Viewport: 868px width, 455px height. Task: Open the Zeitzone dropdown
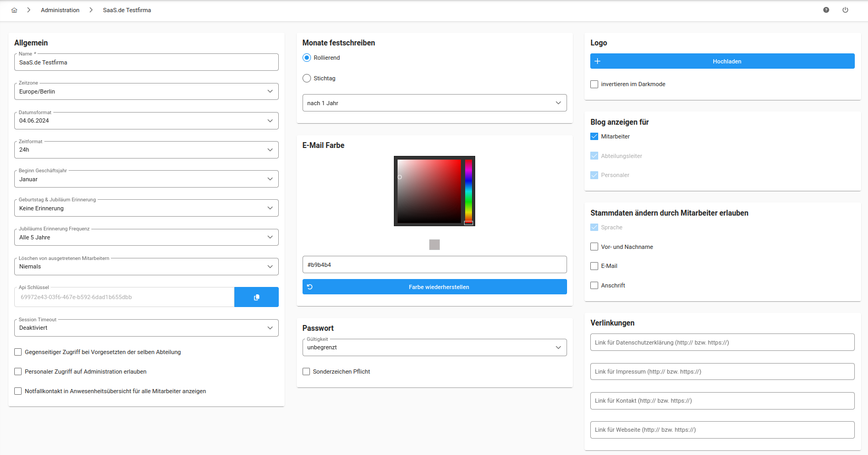(146, 91)
